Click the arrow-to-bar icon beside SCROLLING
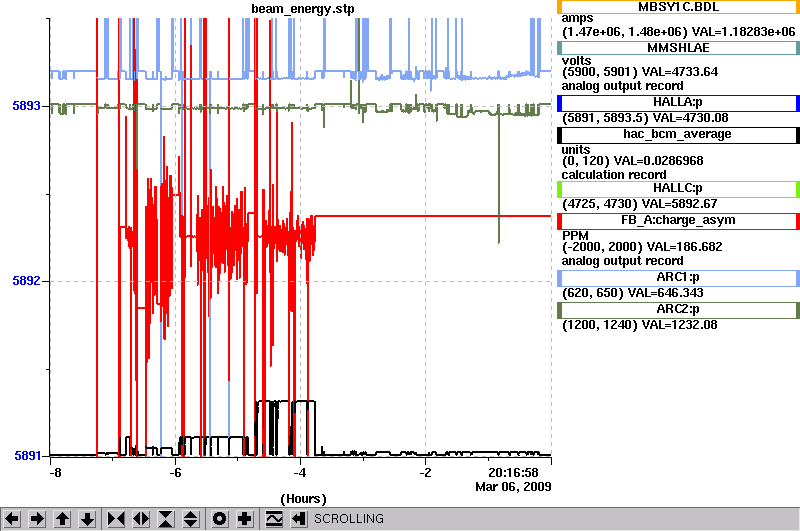The width and height of the screenshot is (800, 531). point(299,519)
